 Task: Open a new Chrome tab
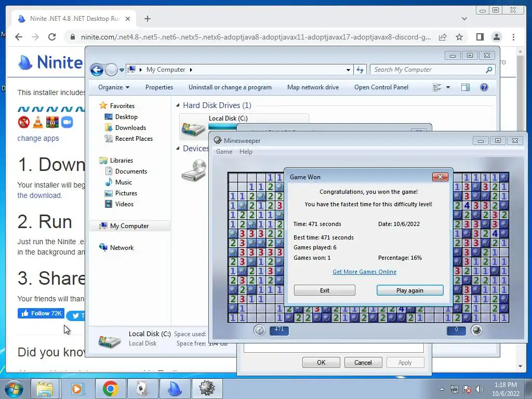pos(147,19)
